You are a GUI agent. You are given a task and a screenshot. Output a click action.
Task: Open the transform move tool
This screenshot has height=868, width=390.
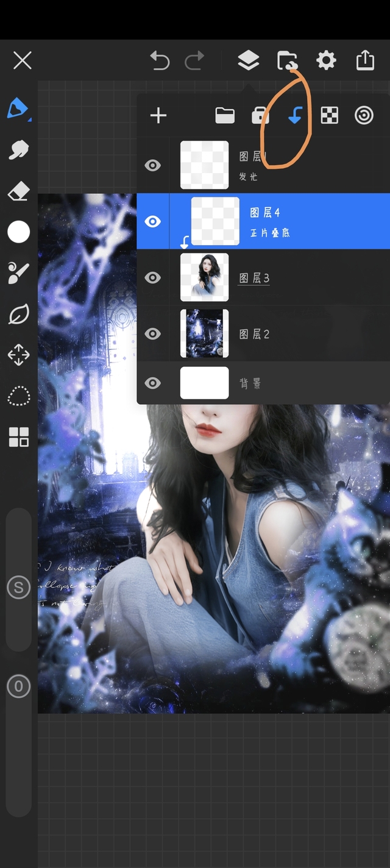click(18, 355)
